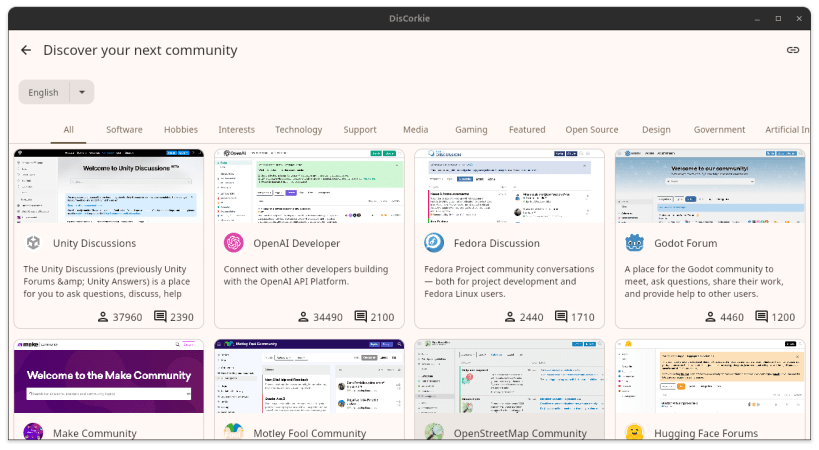Open the Fedora Discussion screenshot thumbnail
This screenshot has width=819, height=450.
pos(510,186)
